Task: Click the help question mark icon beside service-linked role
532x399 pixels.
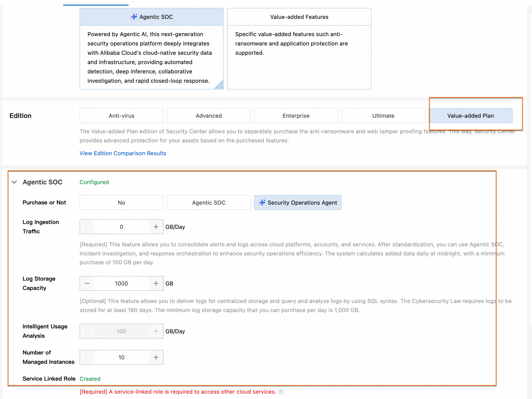Action: (281, 392)
